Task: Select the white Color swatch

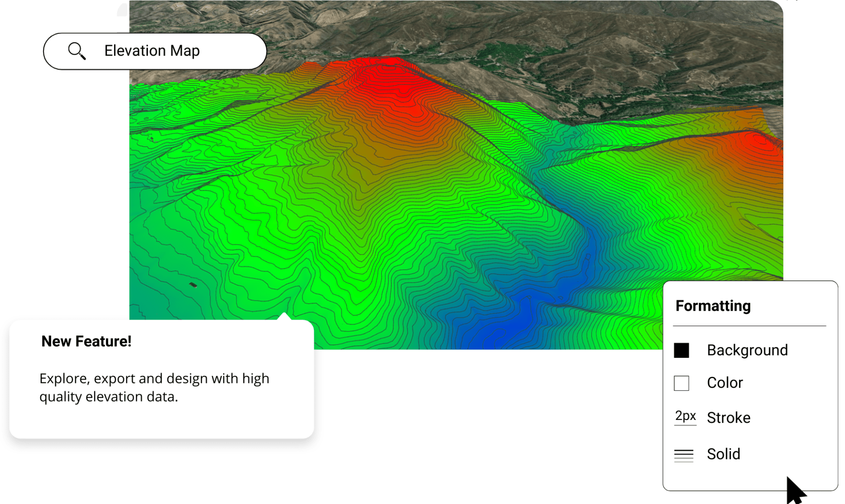Action: [681, 383]
